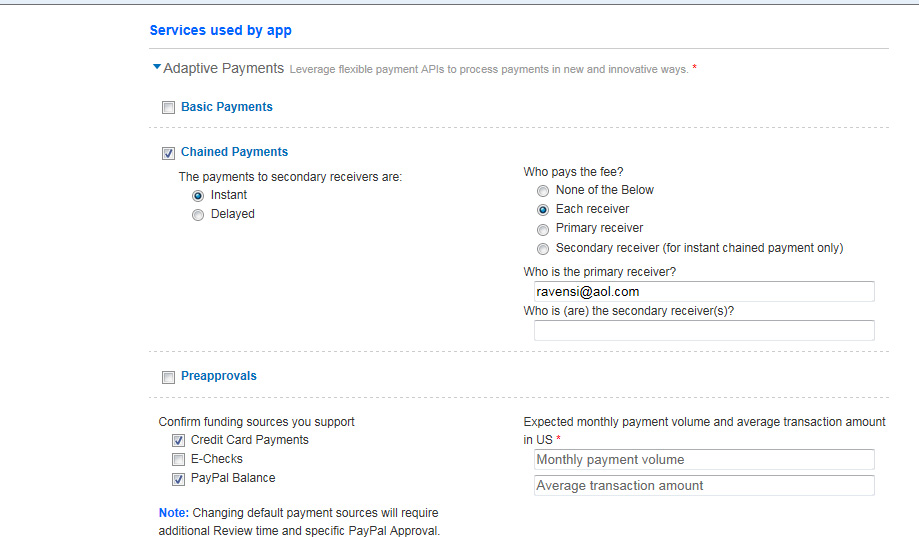Open the Basic Payments link
This screenshot has width=919, height=537.
point(227,107)
